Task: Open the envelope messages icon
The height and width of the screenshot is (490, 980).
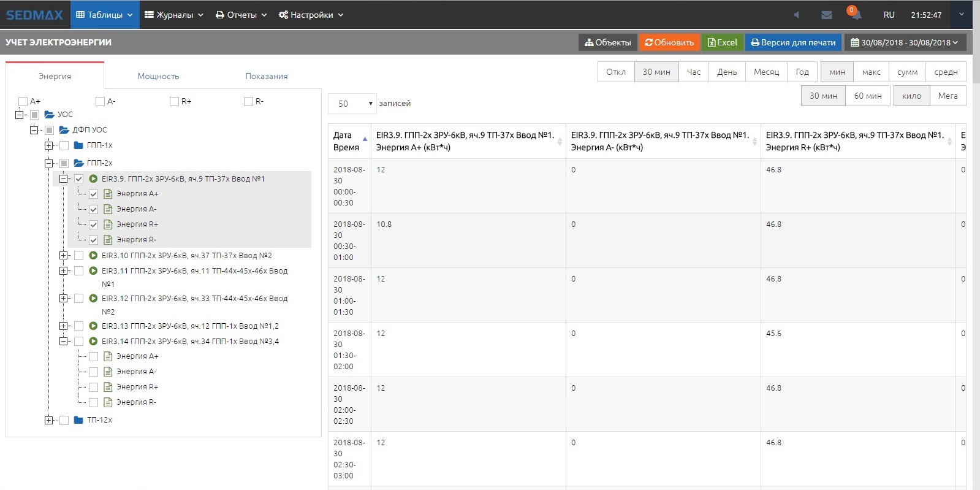Action: pyautogui.click(x=827, y=15)
